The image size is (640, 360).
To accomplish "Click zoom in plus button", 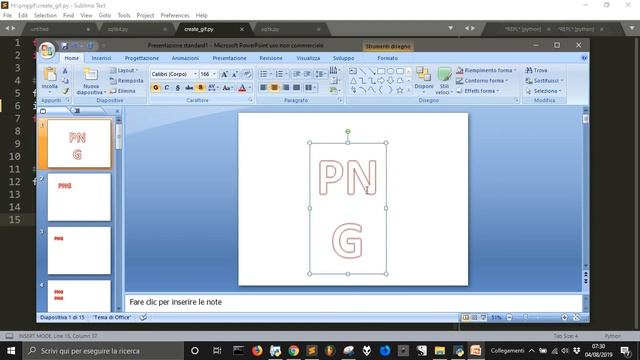I will (564, 317).
